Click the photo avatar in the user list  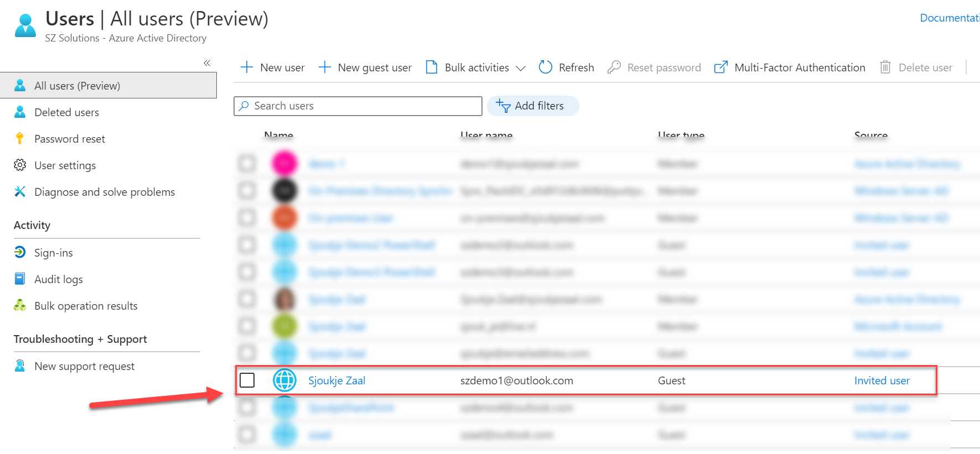coord(284,299)
